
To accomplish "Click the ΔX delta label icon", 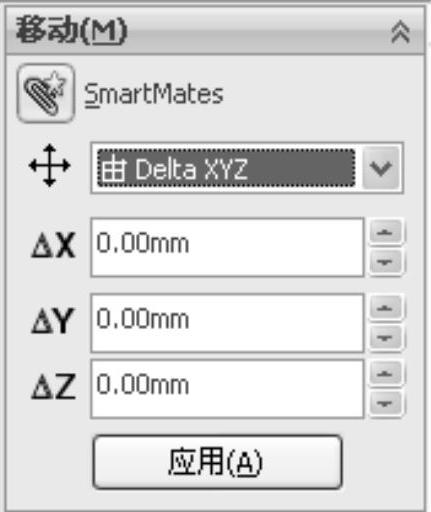I will (53, 245).
